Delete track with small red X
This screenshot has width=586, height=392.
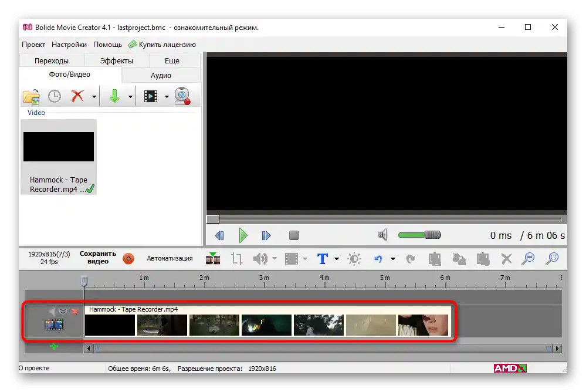75,311
